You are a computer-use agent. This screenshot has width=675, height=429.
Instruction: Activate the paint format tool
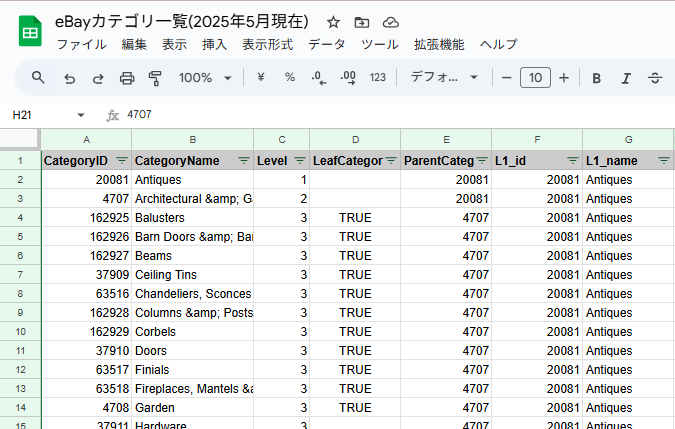point(155,78)
